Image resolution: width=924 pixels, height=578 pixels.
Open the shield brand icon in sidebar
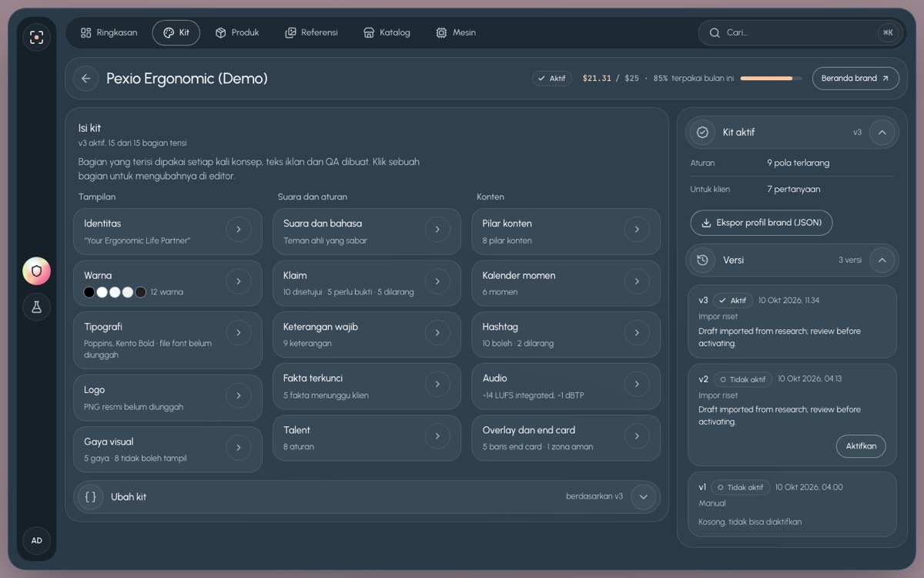[x=36, y=271]
